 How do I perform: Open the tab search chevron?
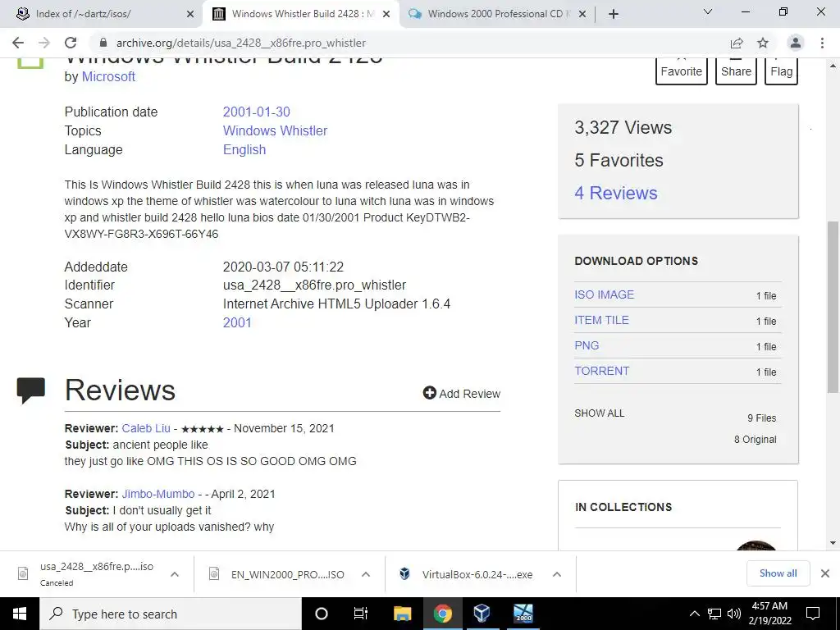click(708, 11)
